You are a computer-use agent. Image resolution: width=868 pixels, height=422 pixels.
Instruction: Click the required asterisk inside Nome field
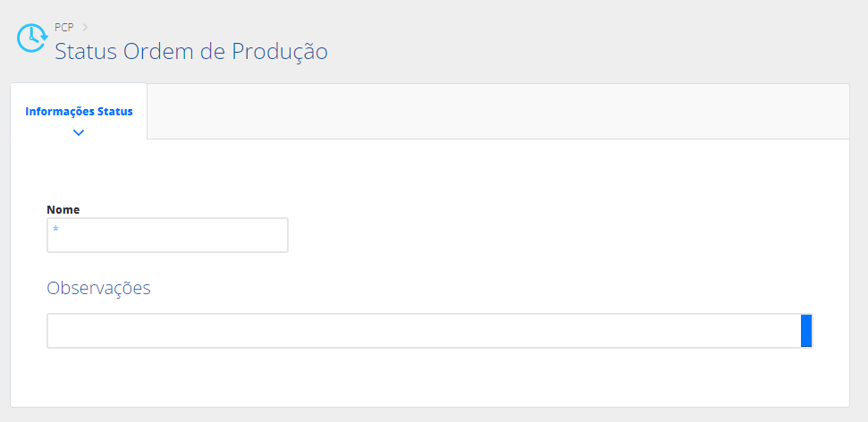[x=56, y=228]
